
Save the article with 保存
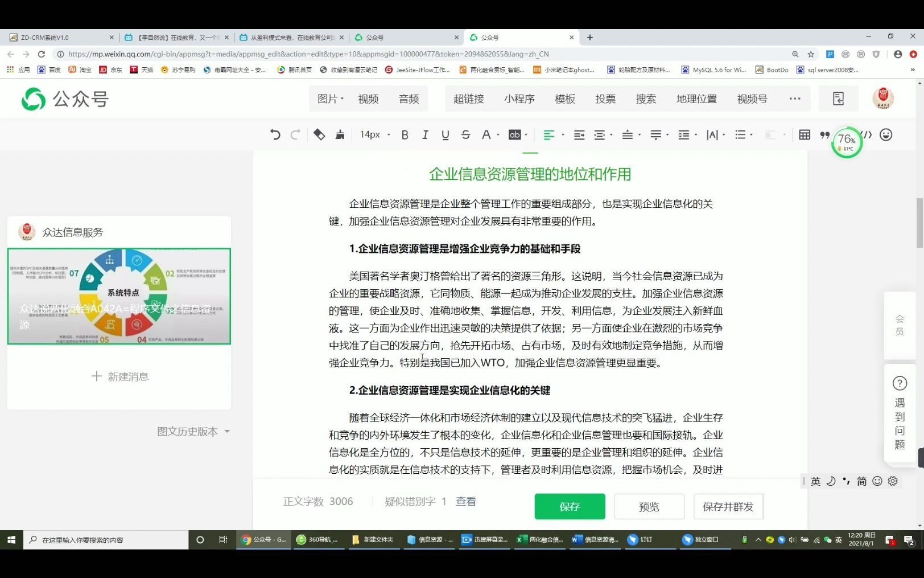point(570,506)
